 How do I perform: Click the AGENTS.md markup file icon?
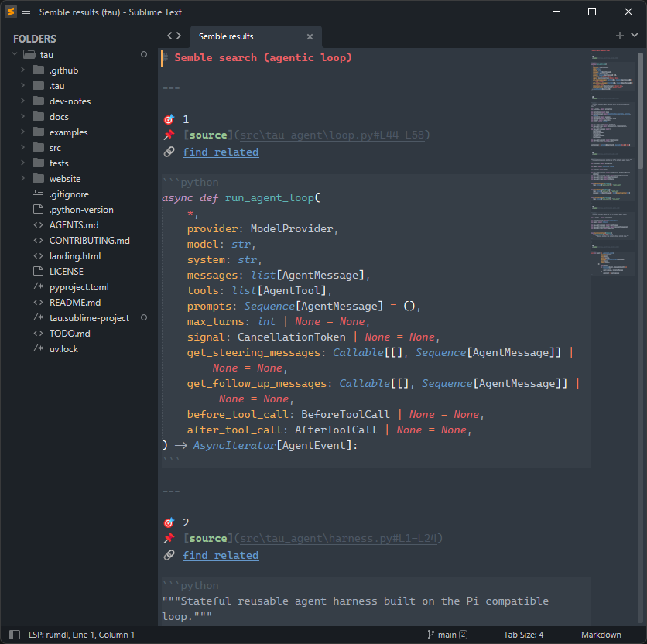[39, 225]
